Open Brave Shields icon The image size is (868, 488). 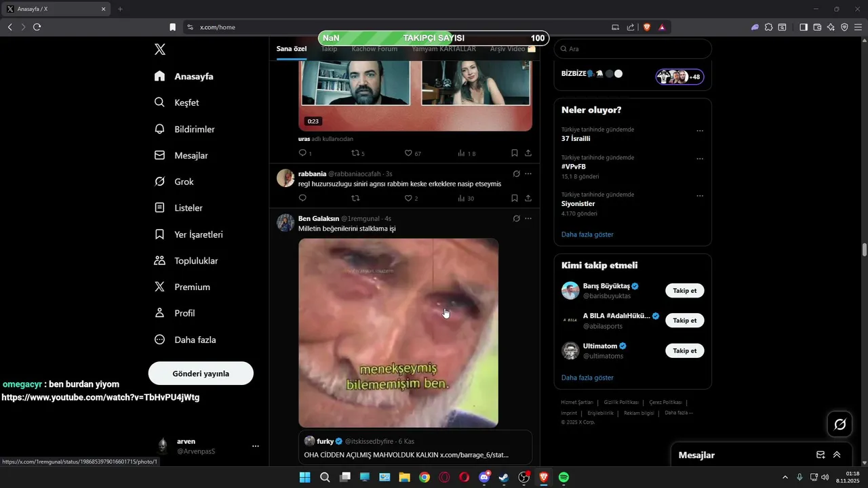(x=647, y=27)
